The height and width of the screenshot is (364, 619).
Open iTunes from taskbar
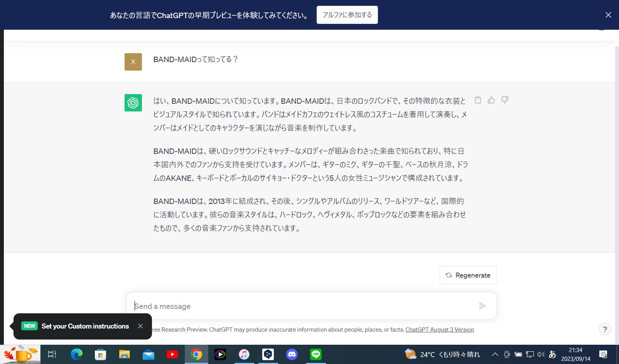244,354
